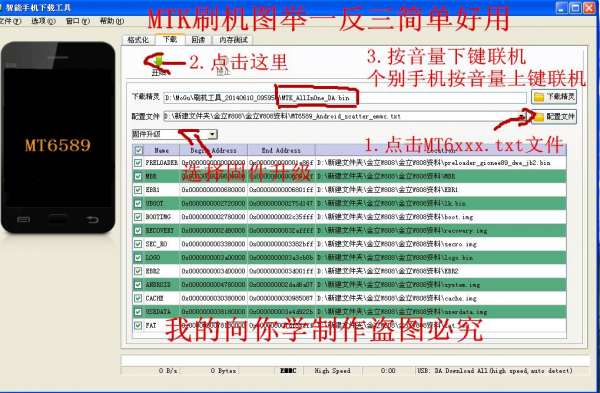Click the 0 Bytes status entry
This screenshot has height=393, width=600.
point(223,370)
